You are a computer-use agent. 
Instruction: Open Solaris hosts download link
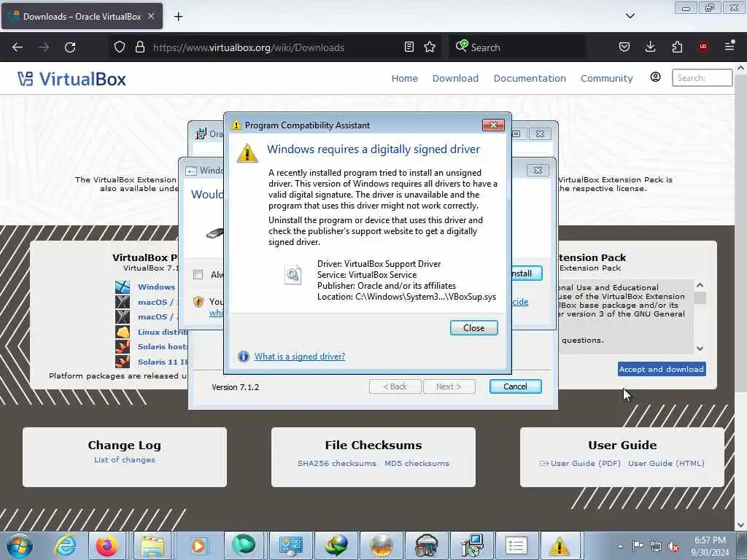coord(163,346)
